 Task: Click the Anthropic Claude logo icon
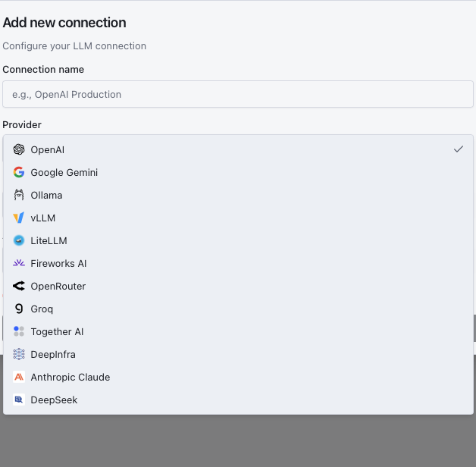pos(19,377)
